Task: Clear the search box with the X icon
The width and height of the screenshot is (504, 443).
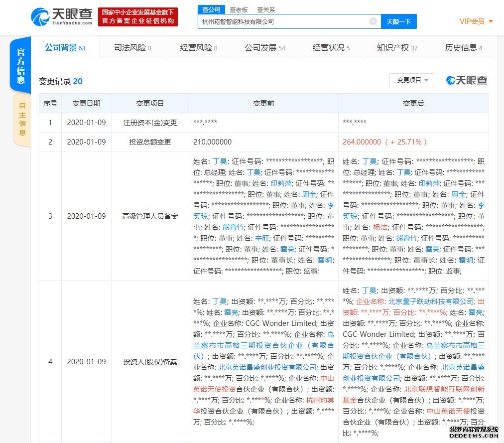Action: [373, 21]
